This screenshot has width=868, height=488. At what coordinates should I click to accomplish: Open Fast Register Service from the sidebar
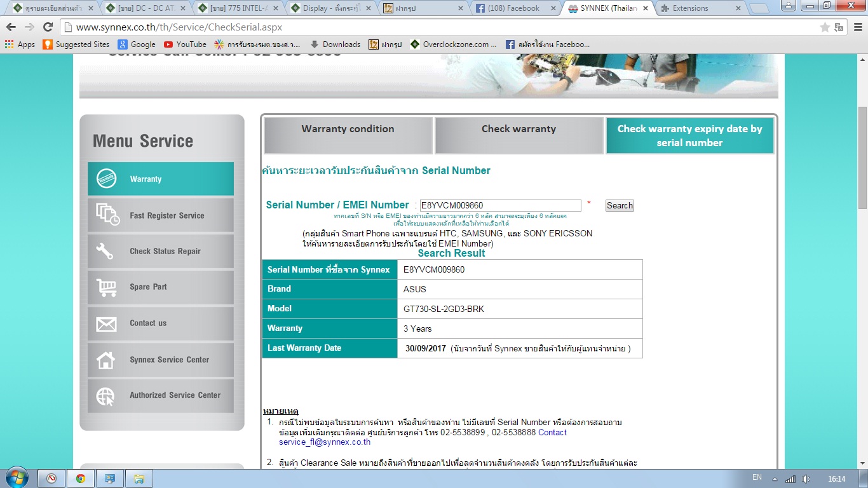(x=161, y=215)
